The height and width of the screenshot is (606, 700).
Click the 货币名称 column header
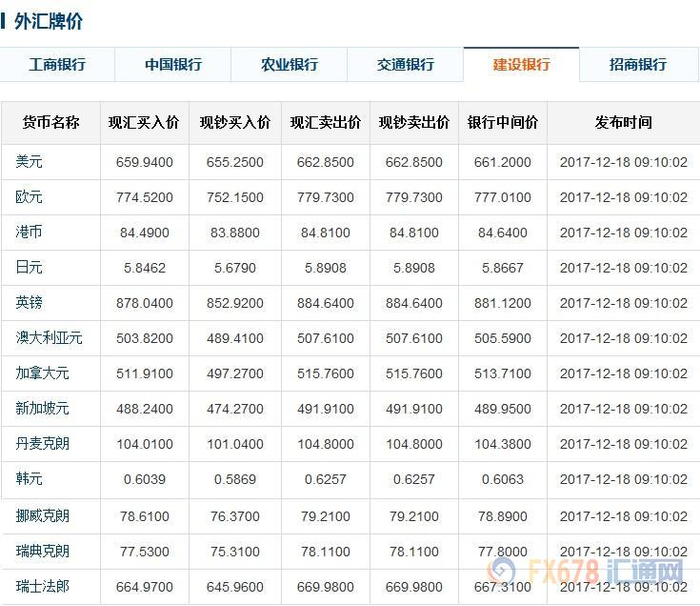51,122
